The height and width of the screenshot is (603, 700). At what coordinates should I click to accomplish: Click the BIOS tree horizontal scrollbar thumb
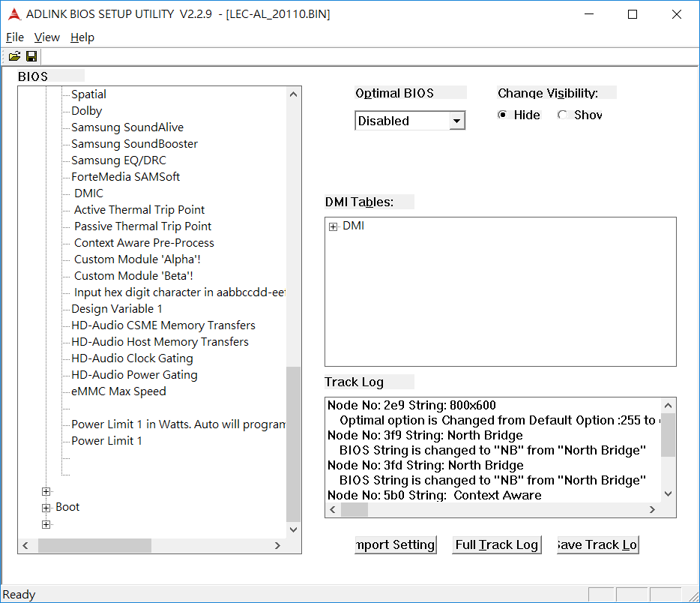(x=94, y=545)
